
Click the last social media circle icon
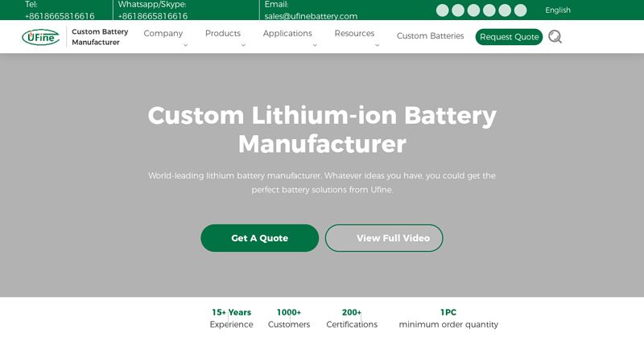tap(520, 10)
